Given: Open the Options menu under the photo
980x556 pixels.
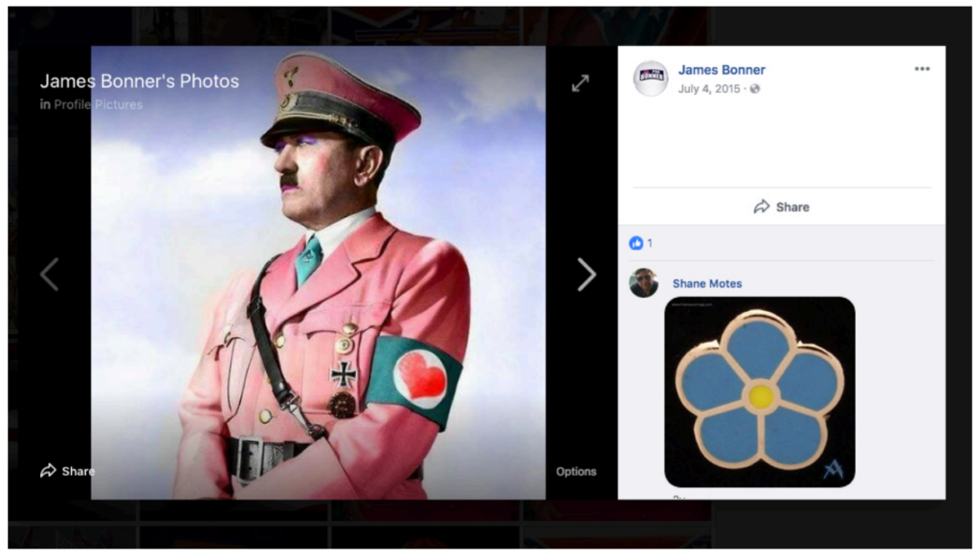Looking at the screenshot, I should [575, 472].
